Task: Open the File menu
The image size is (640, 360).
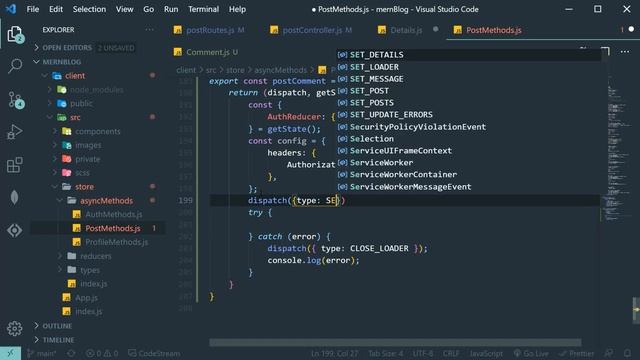Action: click(x=33, y=9)
